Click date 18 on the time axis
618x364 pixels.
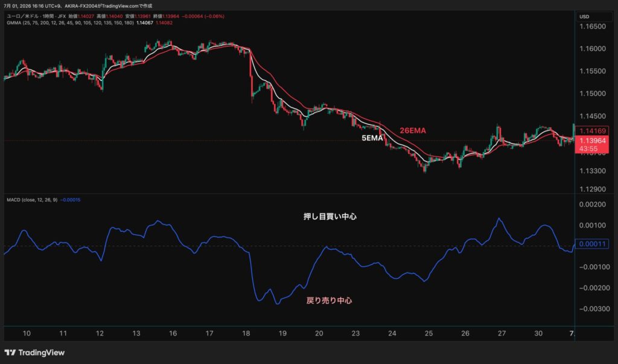click(246, 333)
